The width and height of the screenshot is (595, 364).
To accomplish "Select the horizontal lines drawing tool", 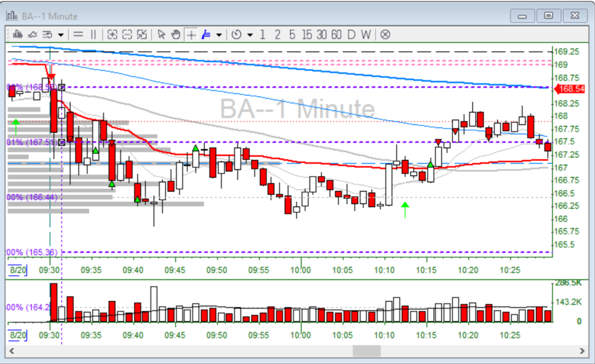I will pos(78,34).
